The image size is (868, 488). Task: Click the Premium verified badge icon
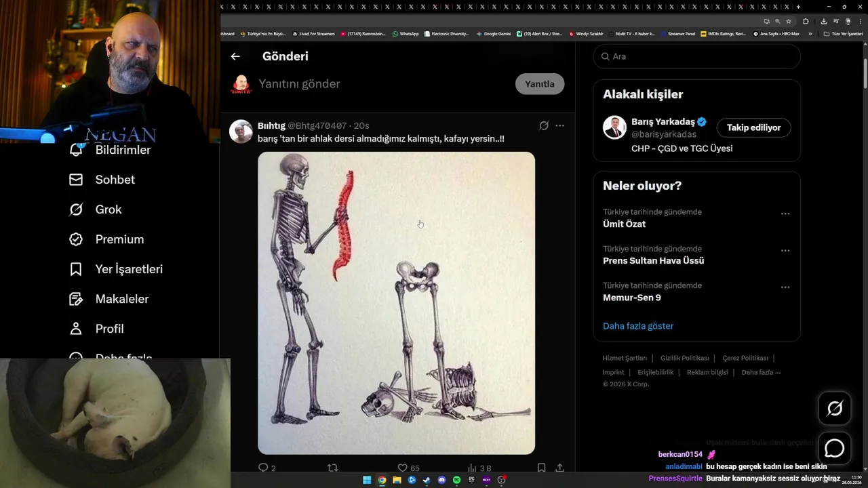pyautogui.click(x=76, y=239)
